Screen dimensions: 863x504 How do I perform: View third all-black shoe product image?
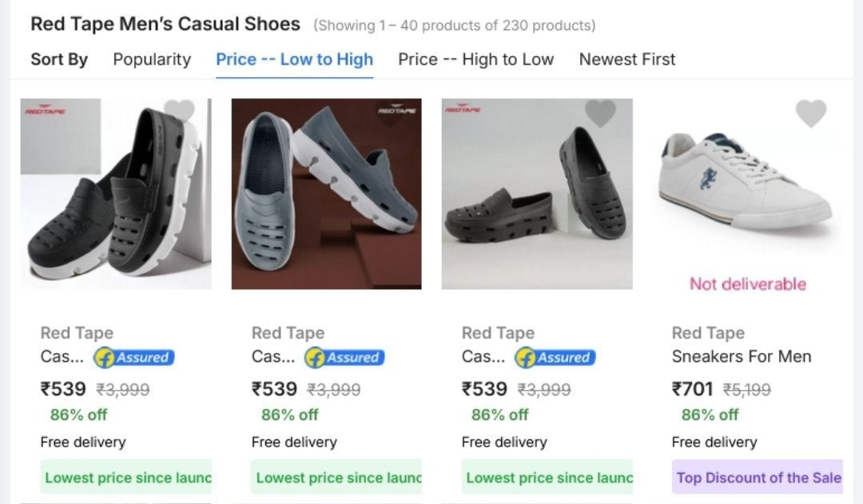pos(537,194)
